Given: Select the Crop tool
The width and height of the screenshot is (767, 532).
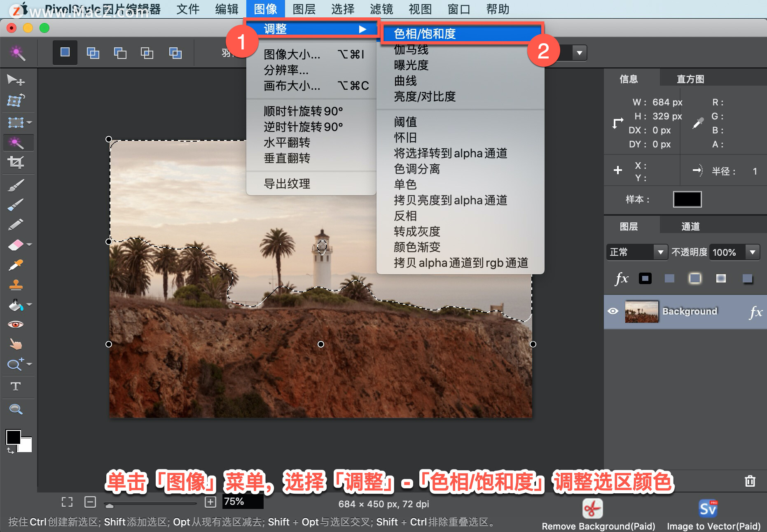Looking at the screenshot, I should pos(16,162).
